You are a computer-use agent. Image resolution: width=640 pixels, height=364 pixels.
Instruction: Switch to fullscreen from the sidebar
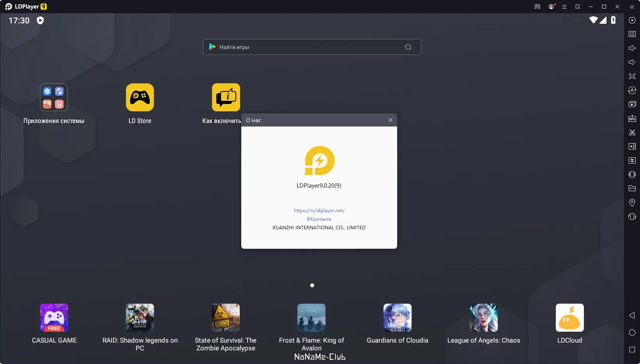tap(632, 76)
